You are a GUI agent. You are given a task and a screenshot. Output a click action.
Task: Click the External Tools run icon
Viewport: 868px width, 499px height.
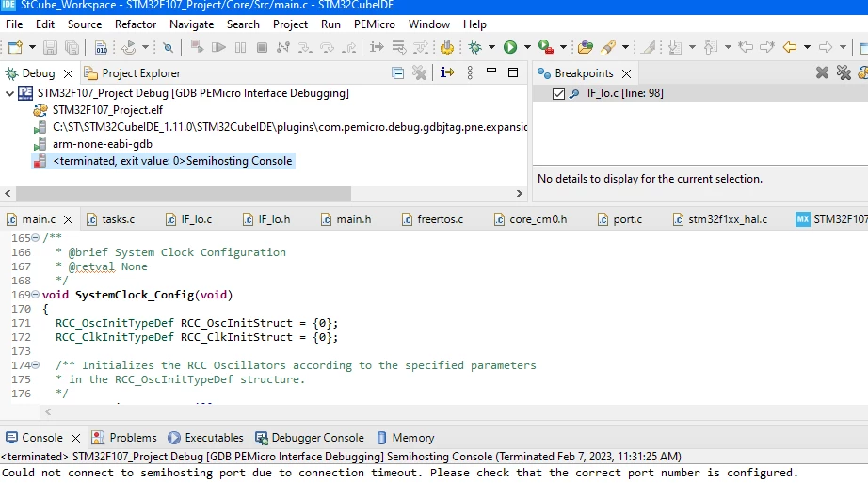(x=546, y=48)
